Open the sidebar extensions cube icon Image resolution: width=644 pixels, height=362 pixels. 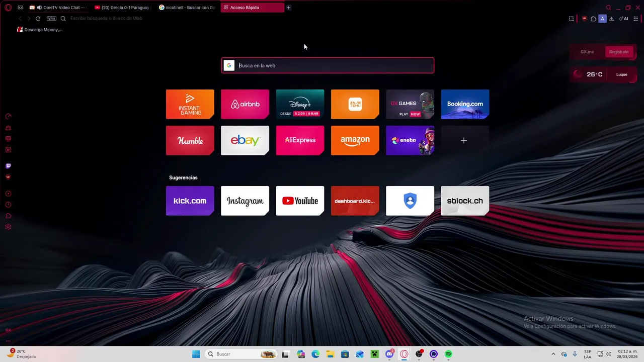8,216
